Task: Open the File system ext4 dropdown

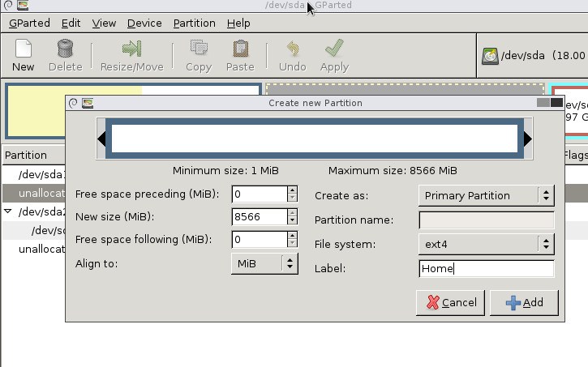Action: (x=487, y=244)
